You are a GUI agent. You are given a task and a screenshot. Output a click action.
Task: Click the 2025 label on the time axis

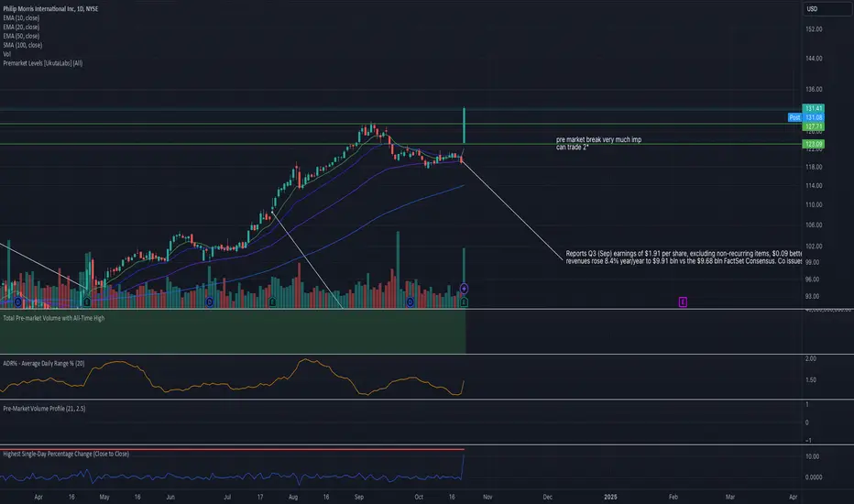tap(610, 497)
